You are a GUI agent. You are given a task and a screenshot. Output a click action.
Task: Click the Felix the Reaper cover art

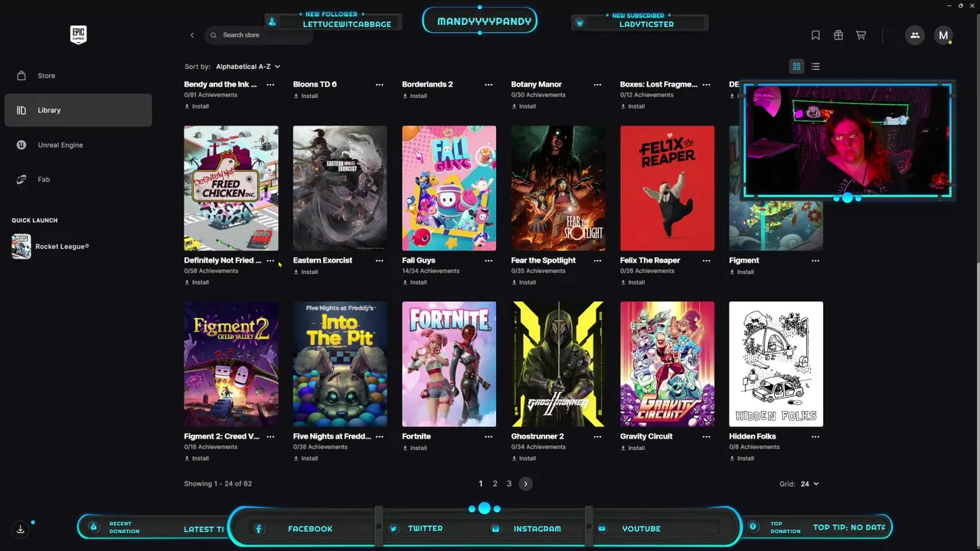click(x=667, y=188)
